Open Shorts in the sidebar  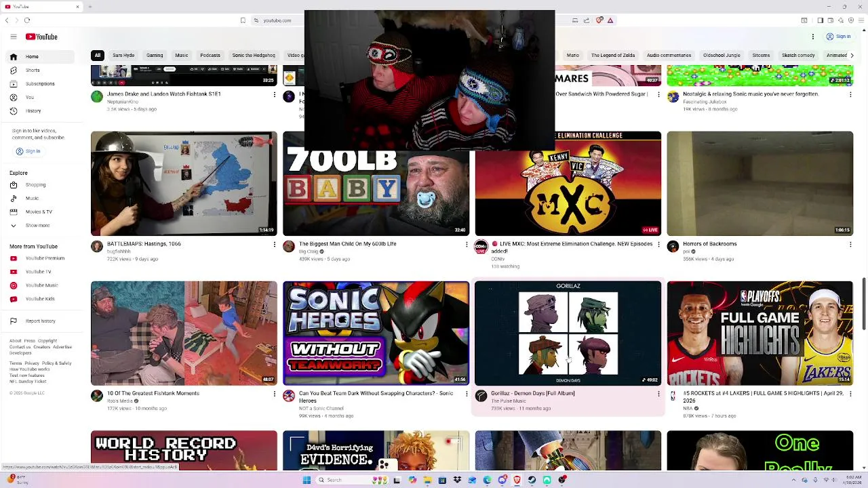pyautogui.click(x=33, y=70)
